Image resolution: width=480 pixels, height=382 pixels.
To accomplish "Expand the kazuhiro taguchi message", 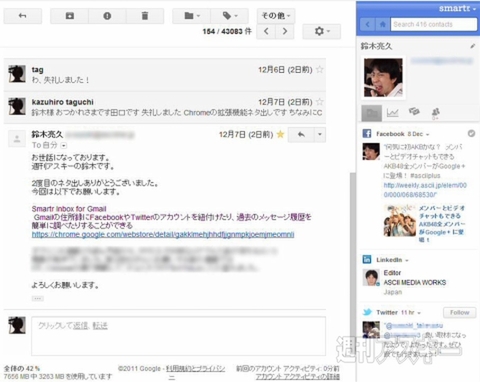I will pos(165,107).
